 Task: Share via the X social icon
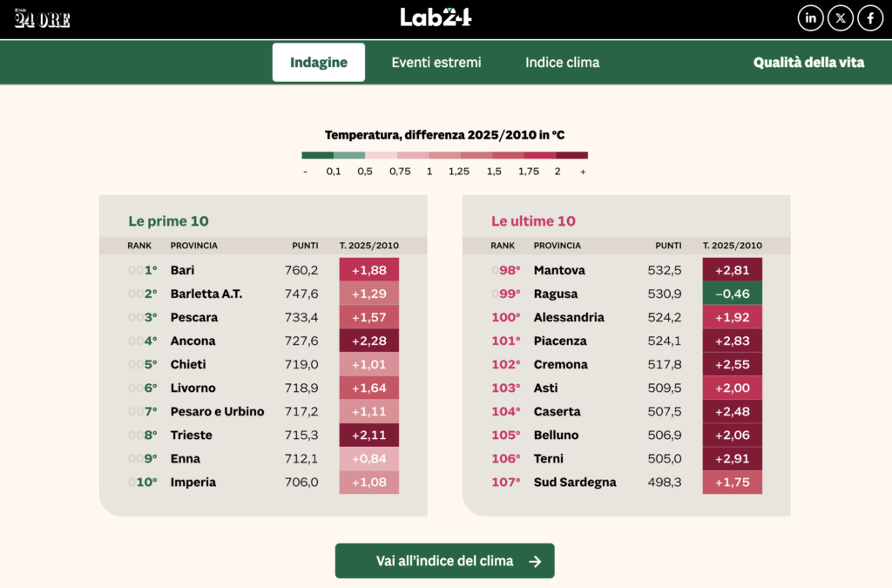[x=840, y=17]
